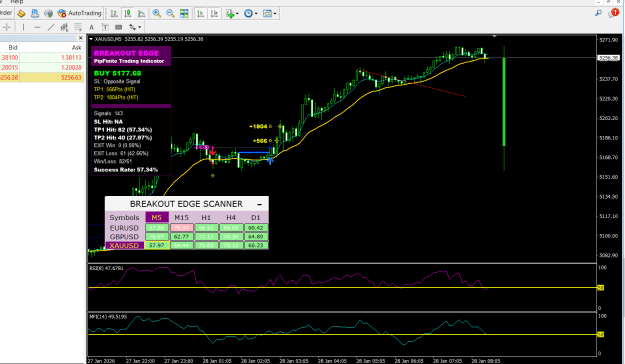Open the red notification alert icon
The height and width of the screenshot is (364, 625).
613,13
